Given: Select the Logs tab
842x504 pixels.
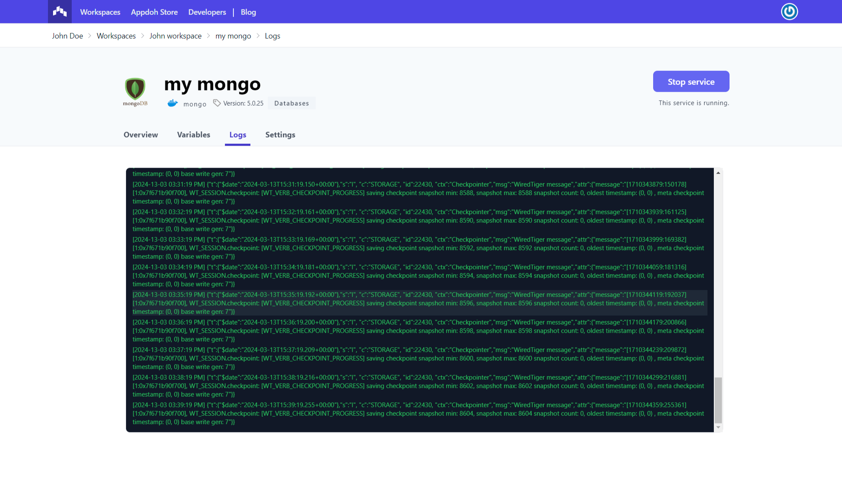Looking at the screenshot, I should [238, 135].
